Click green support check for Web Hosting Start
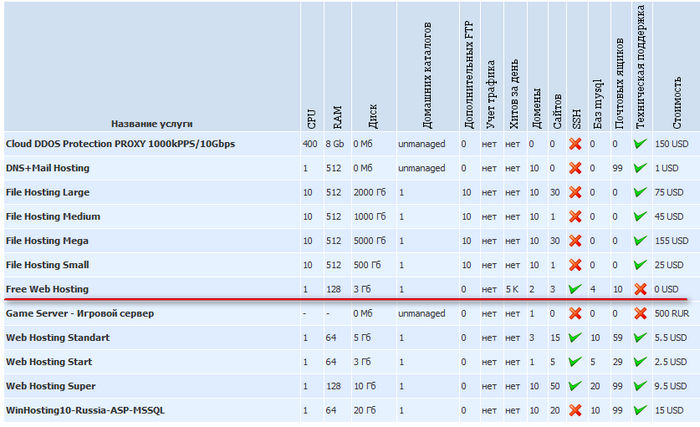This screenshot has width=700, height=427. coord(640,361)
